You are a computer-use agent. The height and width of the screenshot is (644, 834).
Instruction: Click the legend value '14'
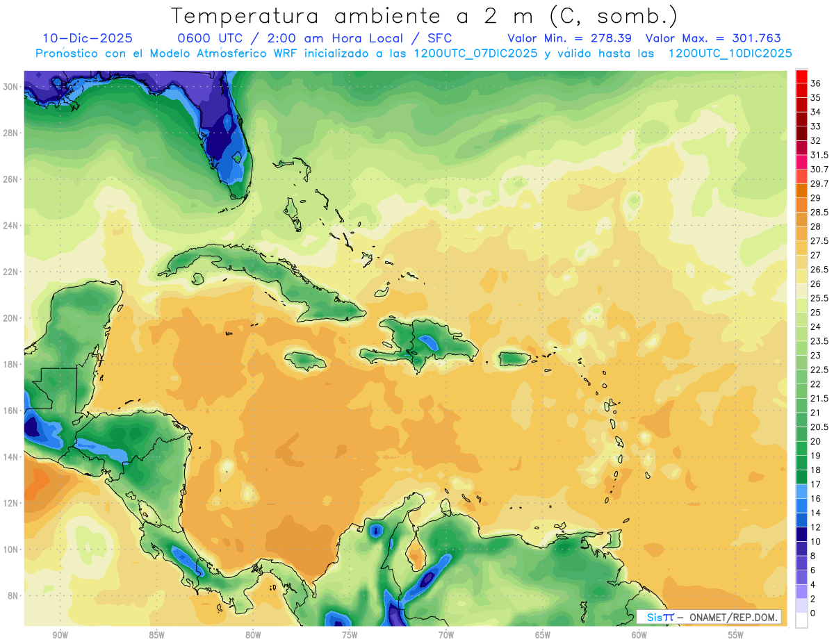tap(815, 513)
